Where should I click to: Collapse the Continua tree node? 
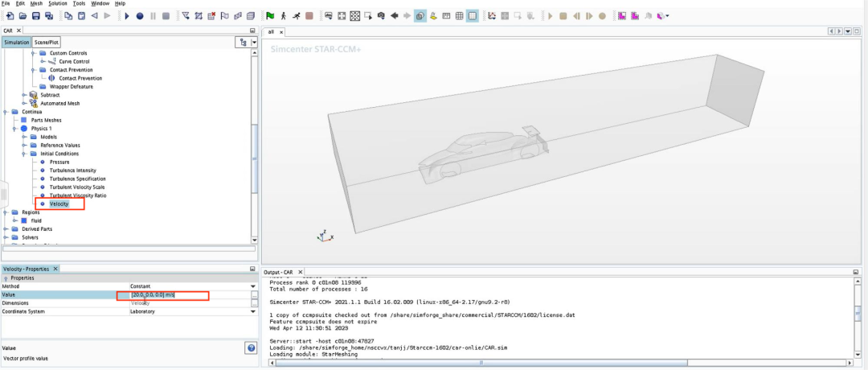click(6, 111)
